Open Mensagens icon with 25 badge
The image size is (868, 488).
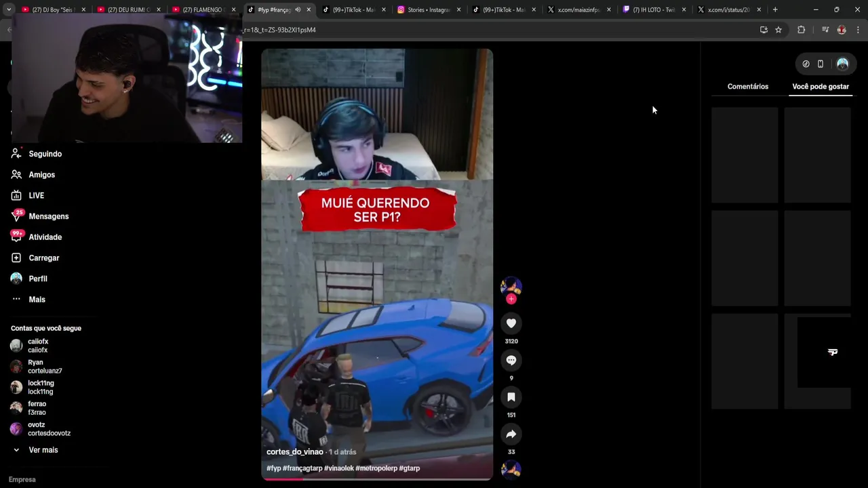(16, 216)
